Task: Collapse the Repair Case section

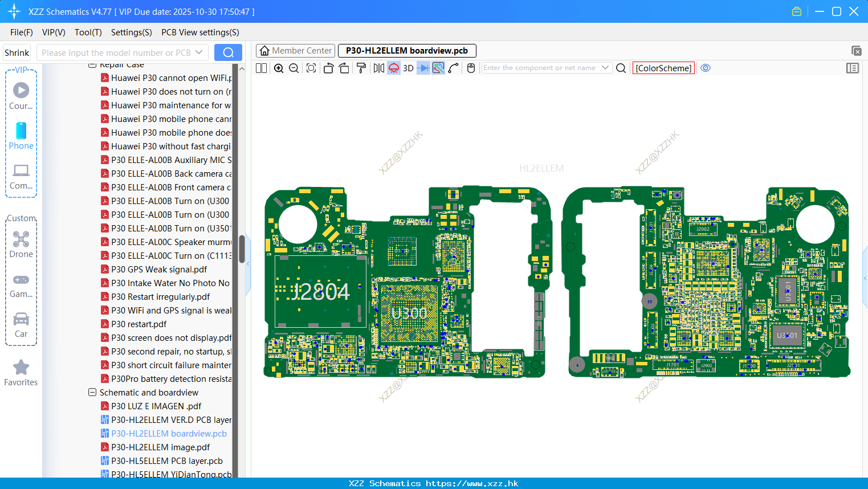Action: pos(92,65)
